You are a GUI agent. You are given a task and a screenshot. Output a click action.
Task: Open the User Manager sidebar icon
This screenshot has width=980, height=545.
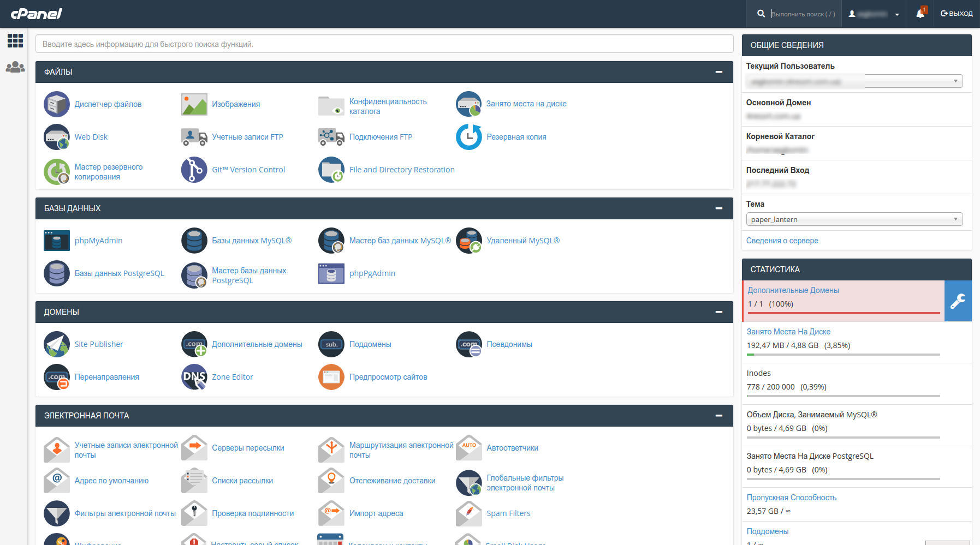pos(15,67)
